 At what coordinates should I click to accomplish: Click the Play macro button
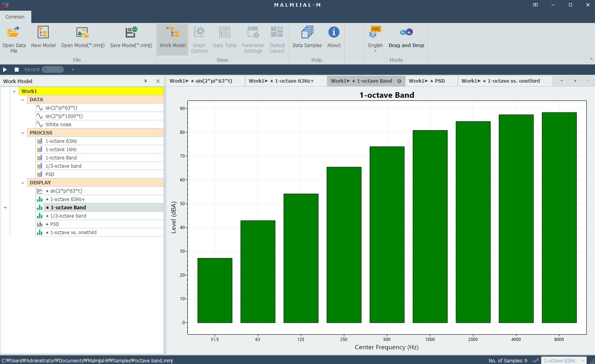click(5, 70)
